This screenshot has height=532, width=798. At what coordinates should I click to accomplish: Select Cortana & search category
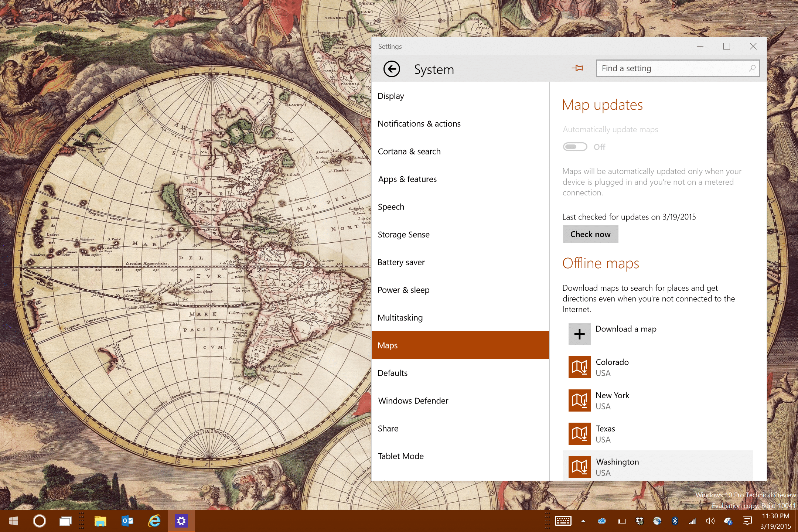(460, 151)
